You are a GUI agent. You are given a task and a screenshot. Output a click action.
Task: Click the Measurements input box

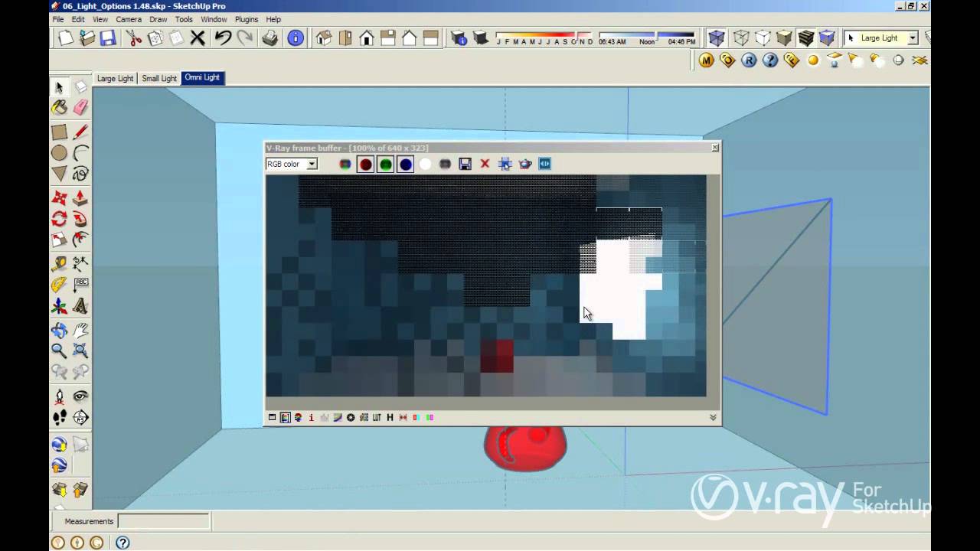(163, 521)
